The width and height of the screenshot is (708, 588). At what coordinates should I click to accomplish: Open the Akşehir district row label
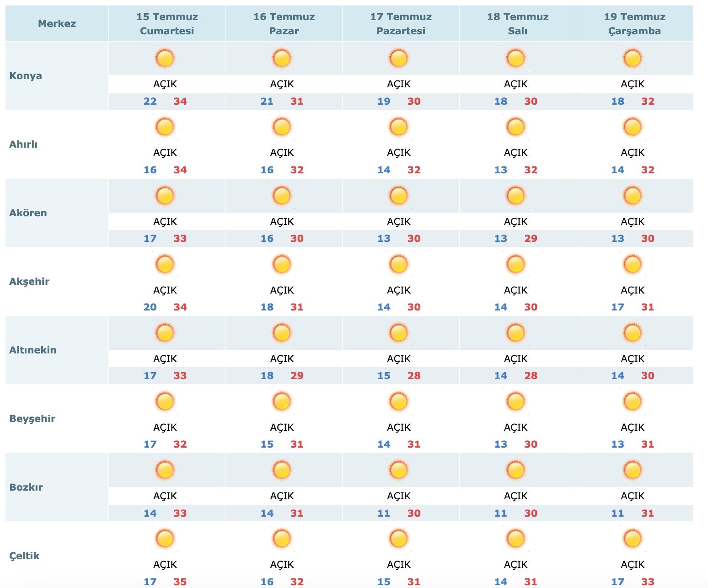point(29,282)
